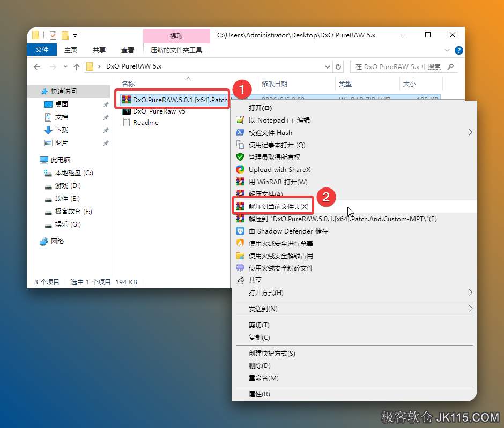Open the help question mark icon
Viewport: 504px width, 428px height.
458,50
